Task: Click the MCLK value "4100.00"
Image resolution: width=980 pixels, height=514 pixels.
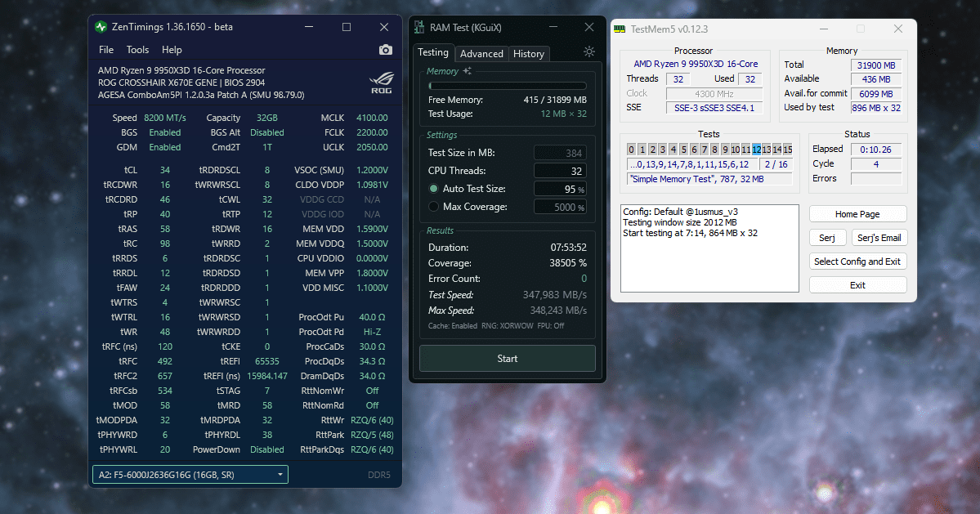Action: click(x=372, y=118)
